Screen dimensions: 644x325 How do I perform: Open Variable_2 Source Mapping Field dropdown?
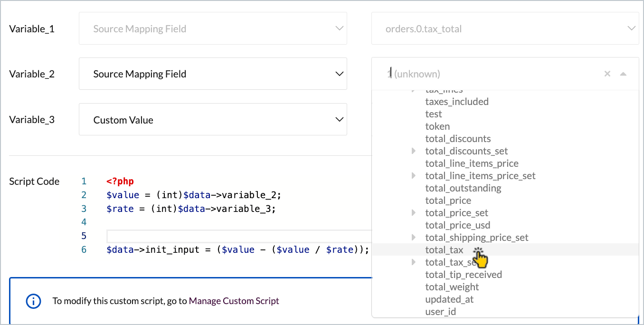213,74
